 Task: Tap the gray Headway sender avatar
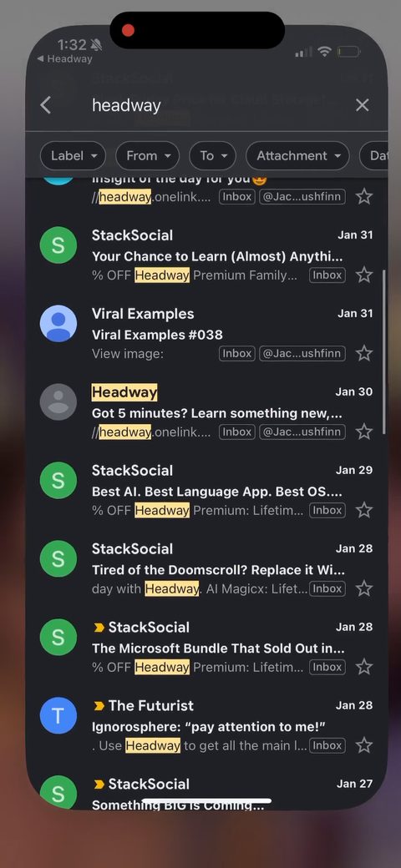[x=58, y=402]
